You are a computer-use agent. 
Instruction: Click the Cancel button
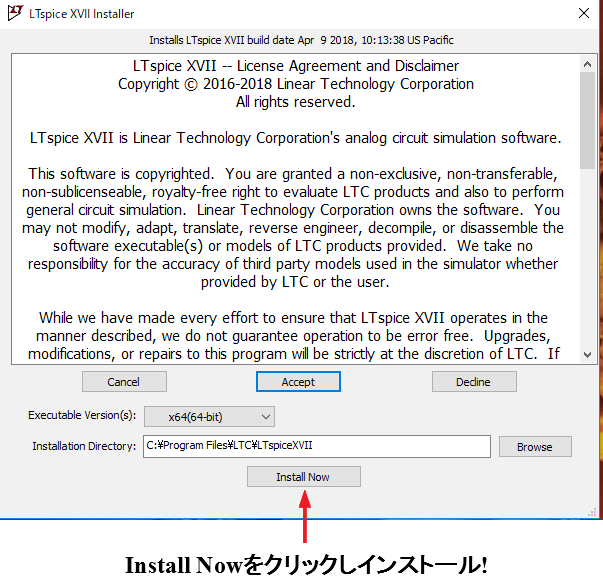124,382
